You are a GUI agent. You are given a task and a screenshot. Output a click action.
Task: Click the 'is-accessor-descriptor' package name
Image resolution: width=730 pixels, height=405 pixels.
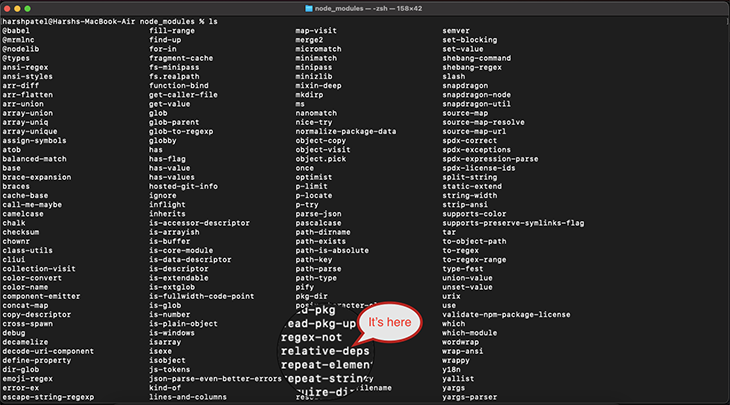[x=199, y=223]
